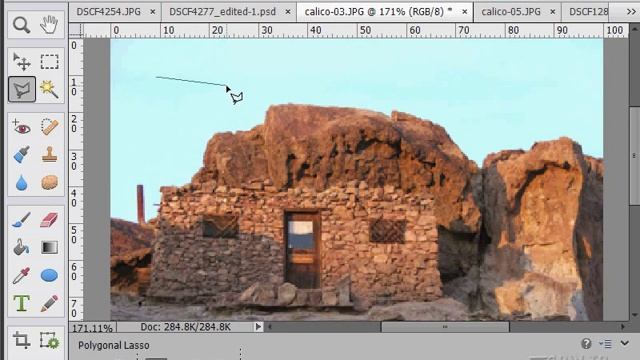This screenshot has height=360, width=640.
Task: Collapse the tool options panel chevron
Action: (x=624, y=343)
